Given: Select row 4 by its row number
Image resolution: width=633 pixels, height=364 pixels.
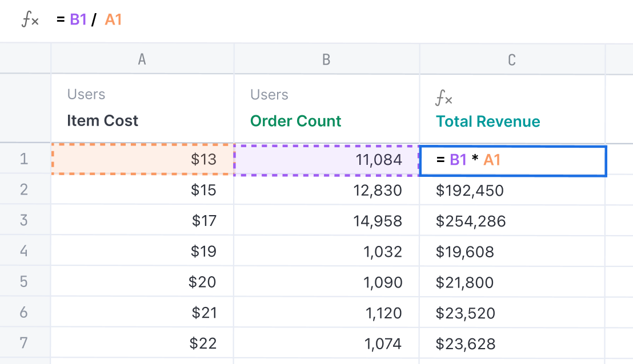Looking at the screenshot, I should tap(24, 251).
